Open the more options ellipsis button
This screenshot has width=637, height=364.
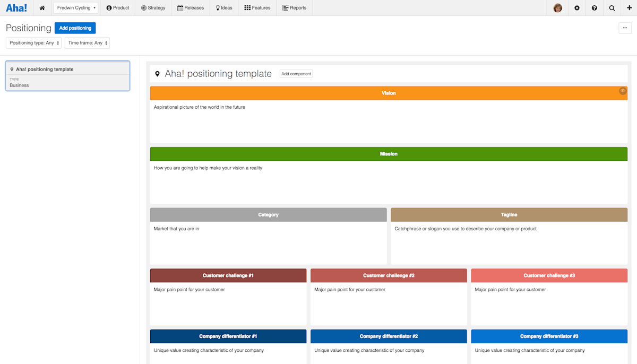click(625, 28)
